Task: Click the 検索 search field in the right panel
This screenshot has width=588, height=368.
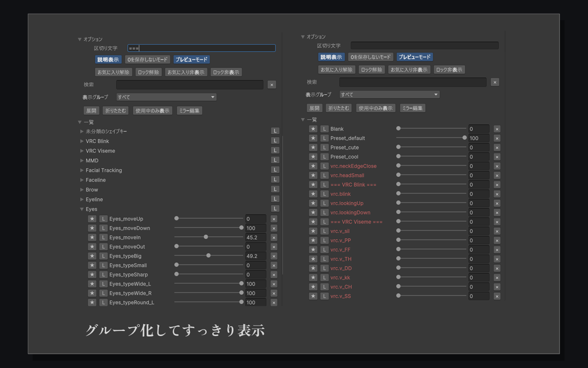Action: tap(413, 82)
